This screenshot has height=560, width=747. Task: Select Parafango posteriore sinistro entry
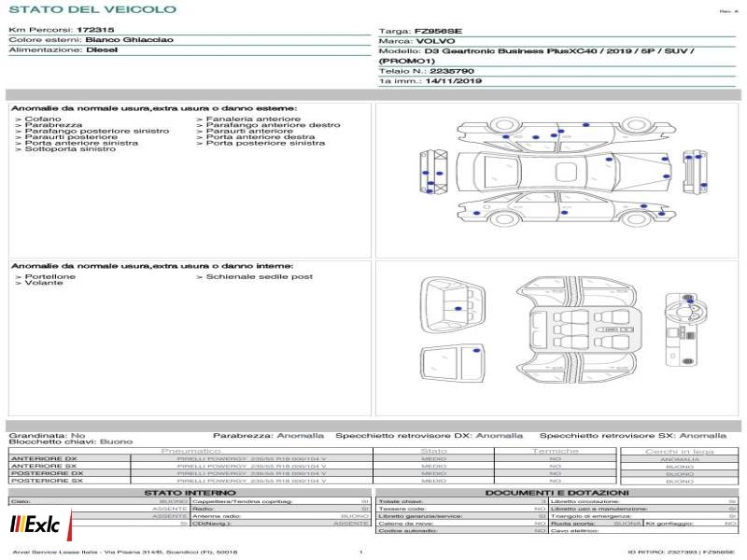[96, 131]
